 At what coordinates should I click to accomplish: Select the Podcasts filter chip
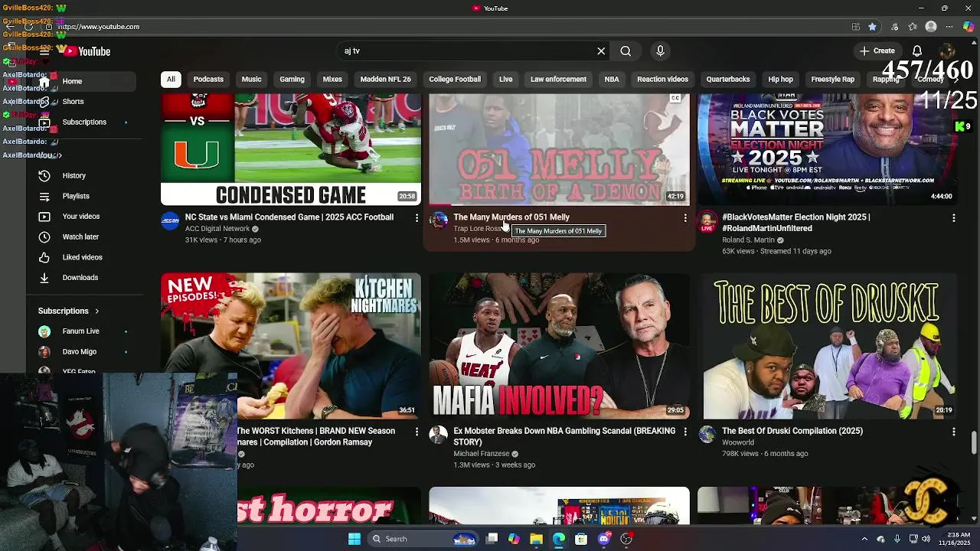click(208, 80)
